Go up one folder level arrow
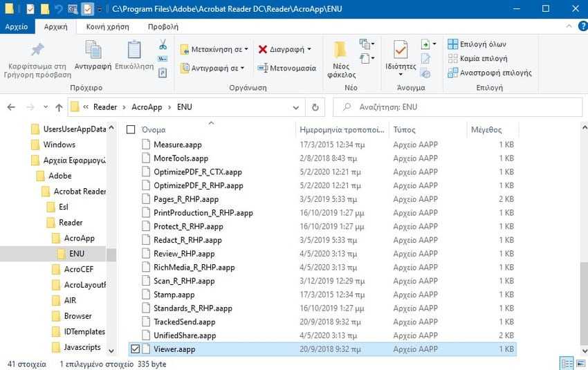The image size is (588, 370). 59,108
